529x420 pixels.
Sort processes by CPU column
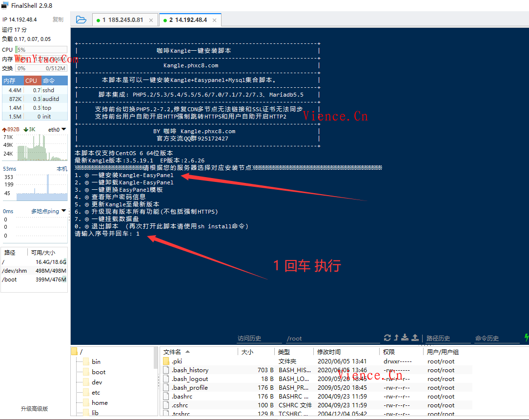click(32, 80)
